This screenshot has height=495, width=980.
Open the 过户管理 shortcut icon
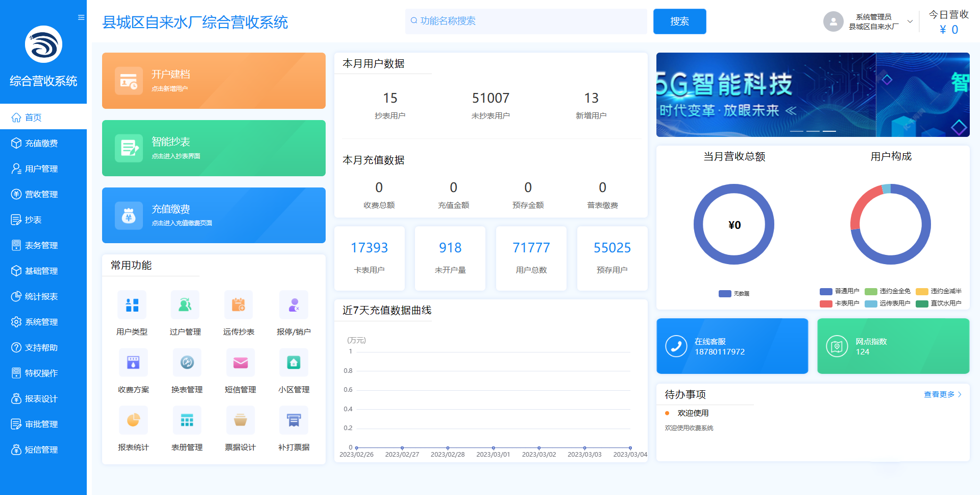185,305
